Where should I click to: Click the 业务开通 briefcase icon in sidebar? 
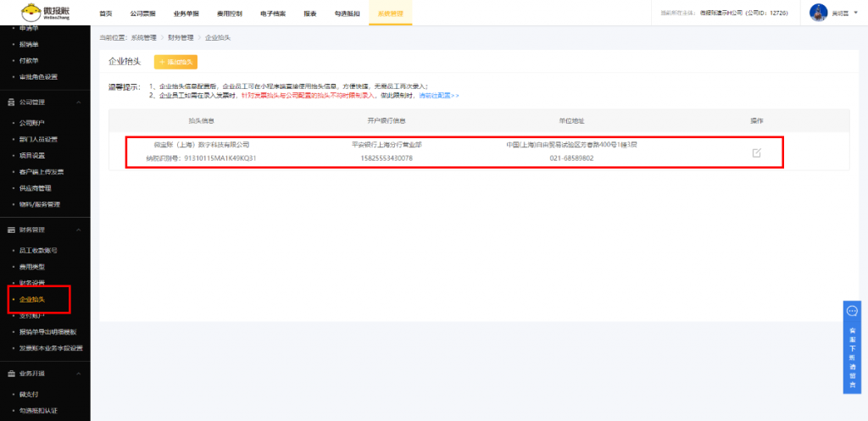[x=11, y=374]
